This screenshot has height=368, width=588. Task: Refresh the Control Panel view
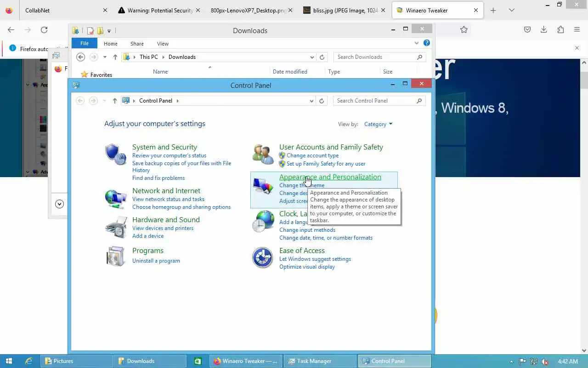322,101
